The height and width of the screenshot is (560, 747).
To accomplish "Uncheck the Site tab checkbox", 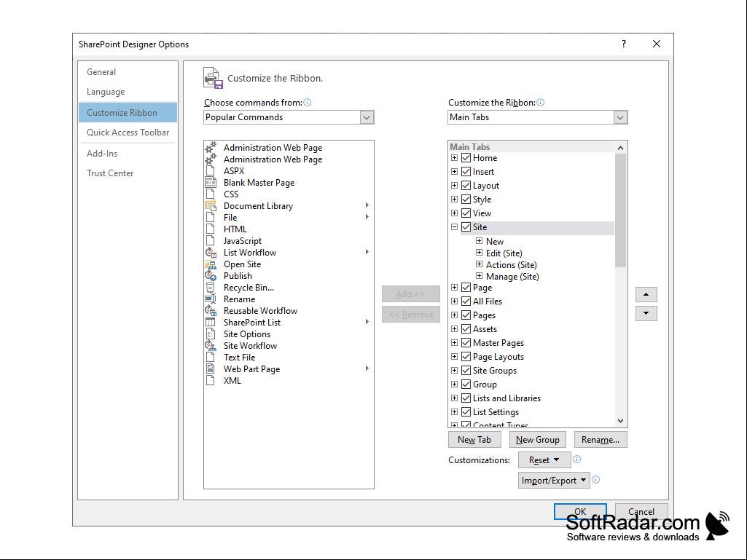I will 466,226.
